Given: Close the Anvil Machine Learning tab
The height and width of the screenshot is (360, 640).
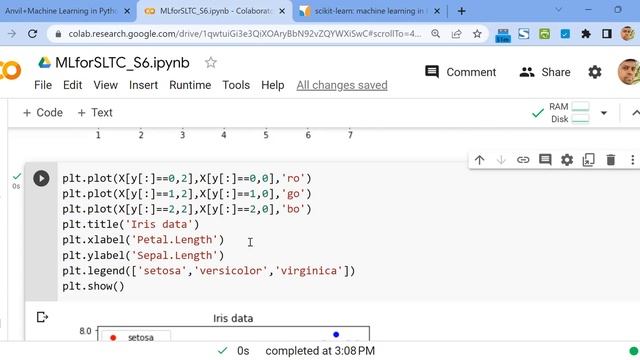Looking at the screenshot, I should 127,11.
